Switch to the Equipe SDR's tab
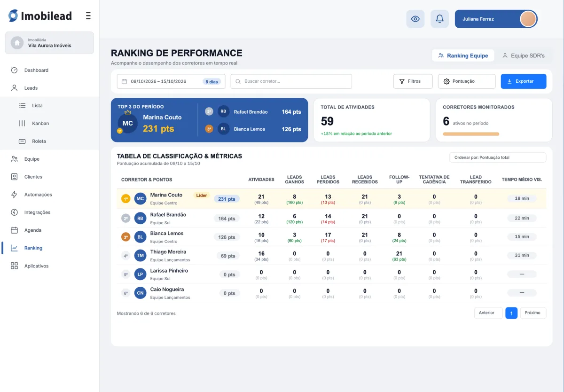 524,55
